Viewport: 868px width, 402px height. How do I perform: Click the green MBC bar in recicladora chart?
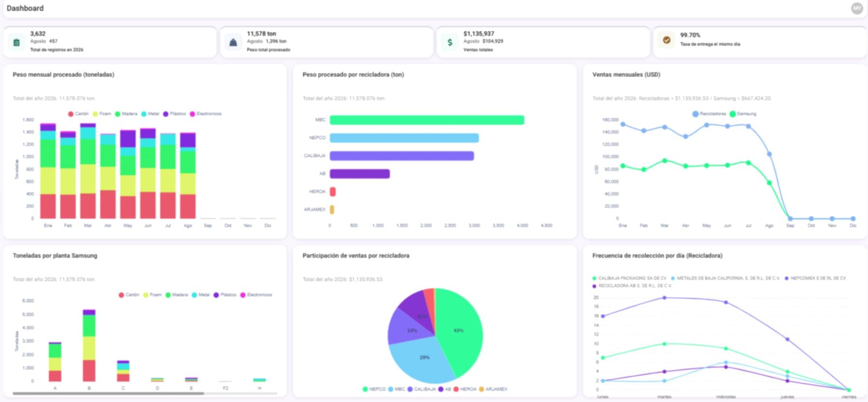[x=427, y=120]
